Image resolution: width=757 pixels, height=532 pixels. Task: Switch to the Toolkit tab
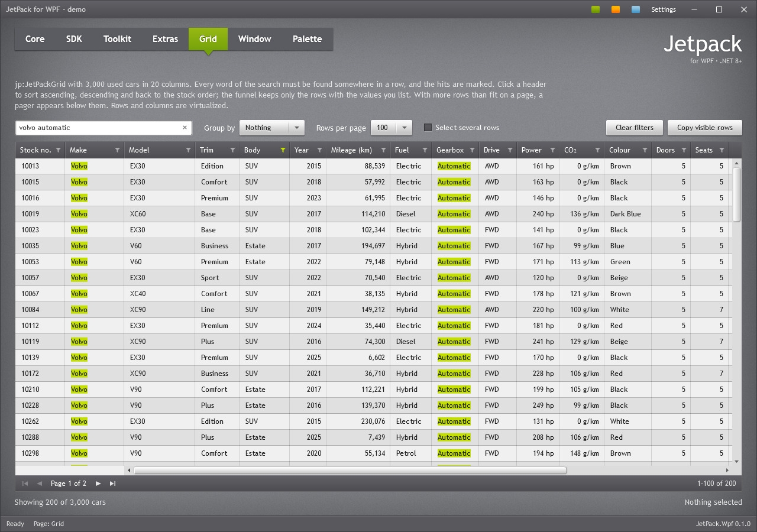click(x=117, y=39)
